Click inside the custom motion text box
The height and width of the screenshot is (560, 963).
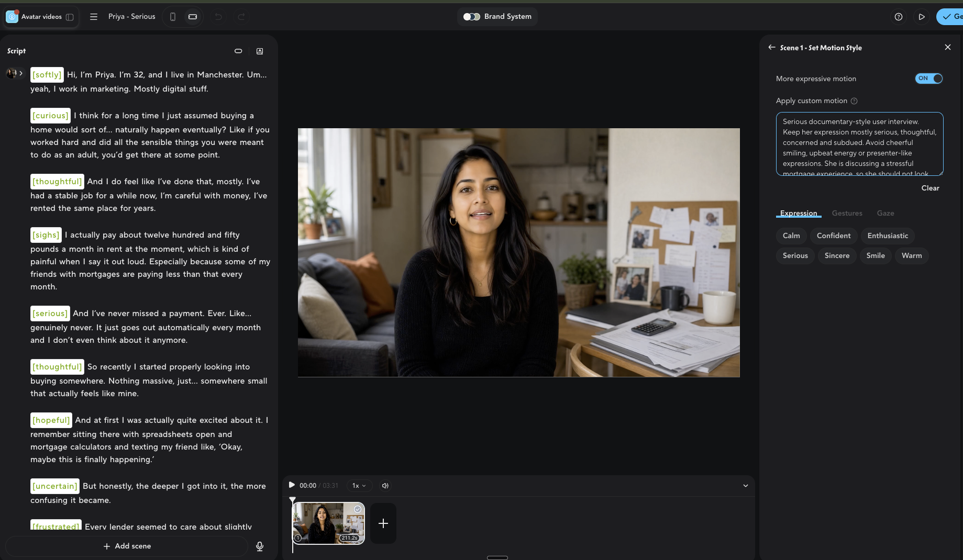(860, 144)
